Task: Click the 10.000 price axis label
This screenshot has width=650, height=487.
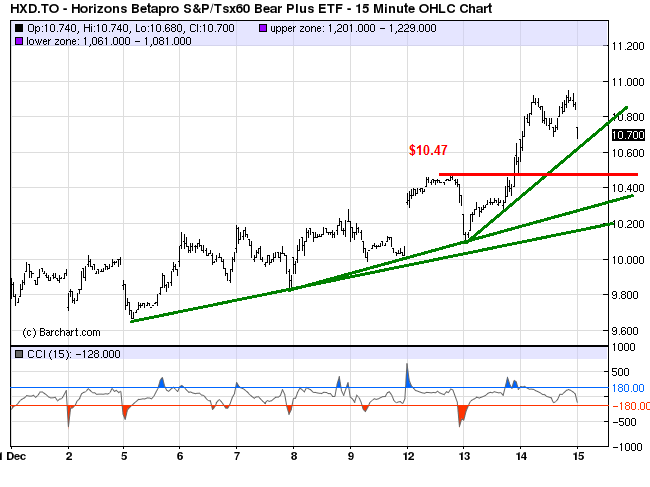Action: coord(628,260)
